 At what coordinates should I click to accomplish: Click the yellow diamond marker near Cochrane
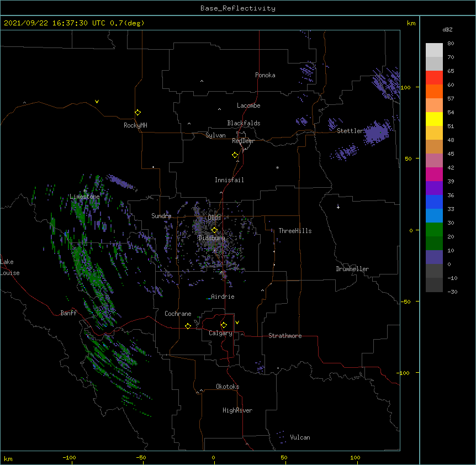pos(188,326)
